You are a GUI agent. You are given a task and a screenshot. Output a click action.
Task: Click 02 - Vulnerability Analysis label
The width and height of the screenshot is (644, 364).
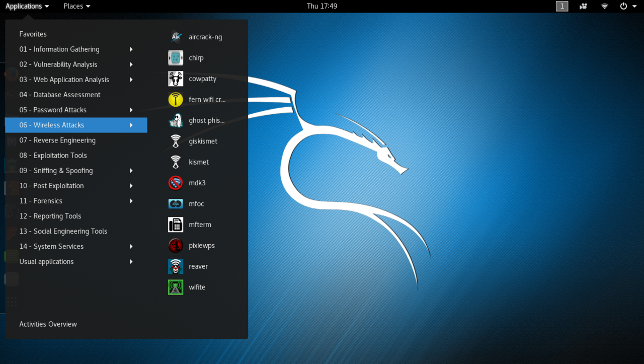(x=58, y=64)
